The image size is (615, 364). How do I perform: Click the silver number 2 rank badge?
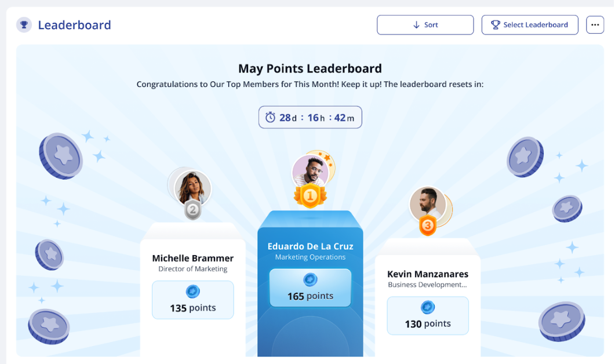coord(192,210)
